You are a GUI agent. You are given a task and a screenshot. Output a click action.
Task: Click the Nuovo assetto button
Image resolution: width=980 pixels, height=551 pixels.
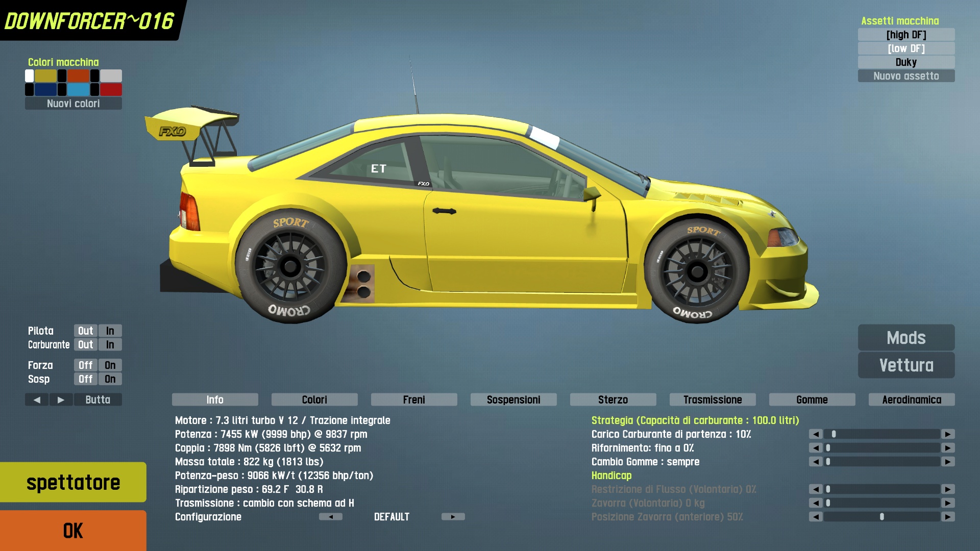pyautogui.click(x=906, y=76)
